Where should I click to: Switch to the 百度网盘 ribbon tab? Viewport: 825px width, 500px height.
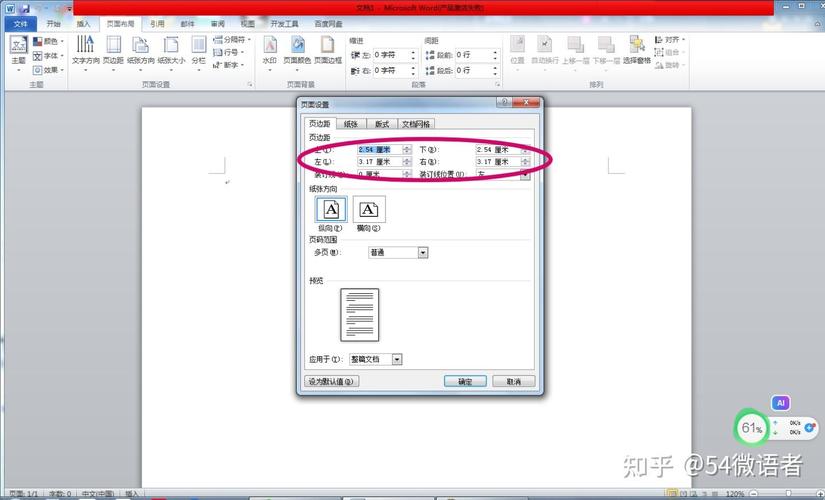(328, 24)
